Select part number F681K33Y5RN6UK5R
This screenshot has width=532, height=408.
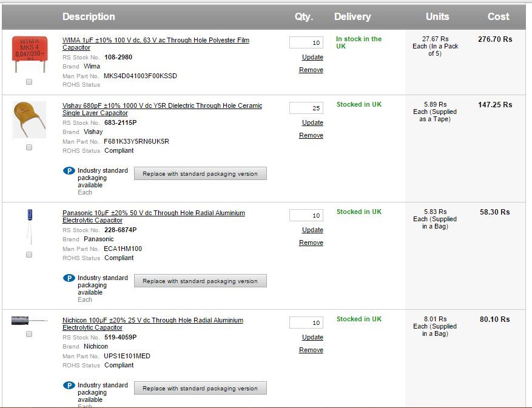click(x=136, y=141)
